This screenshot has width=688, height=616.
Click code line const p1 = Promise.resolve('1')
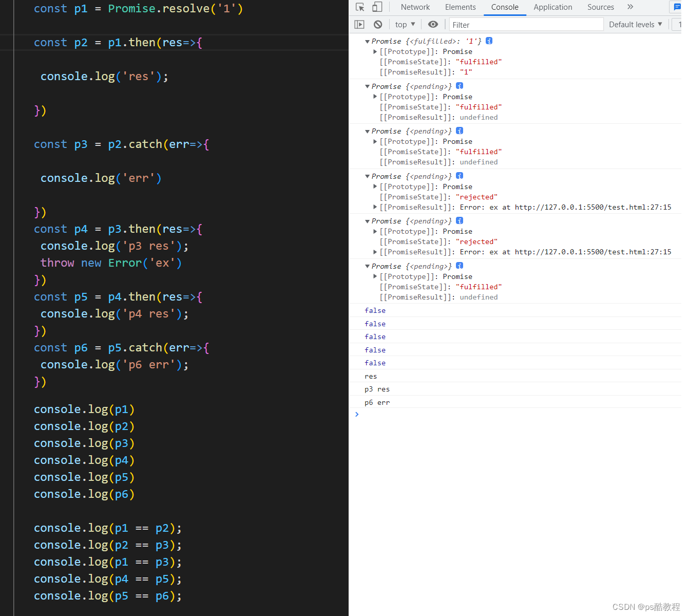pos(139,9)
